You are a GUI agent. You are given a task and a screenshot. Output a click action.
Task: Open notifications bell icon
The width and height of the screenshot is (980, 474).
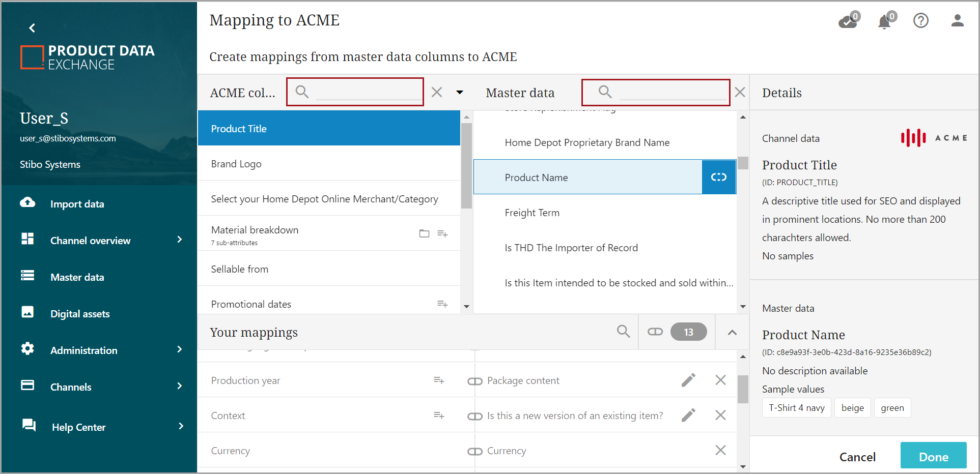884,22
